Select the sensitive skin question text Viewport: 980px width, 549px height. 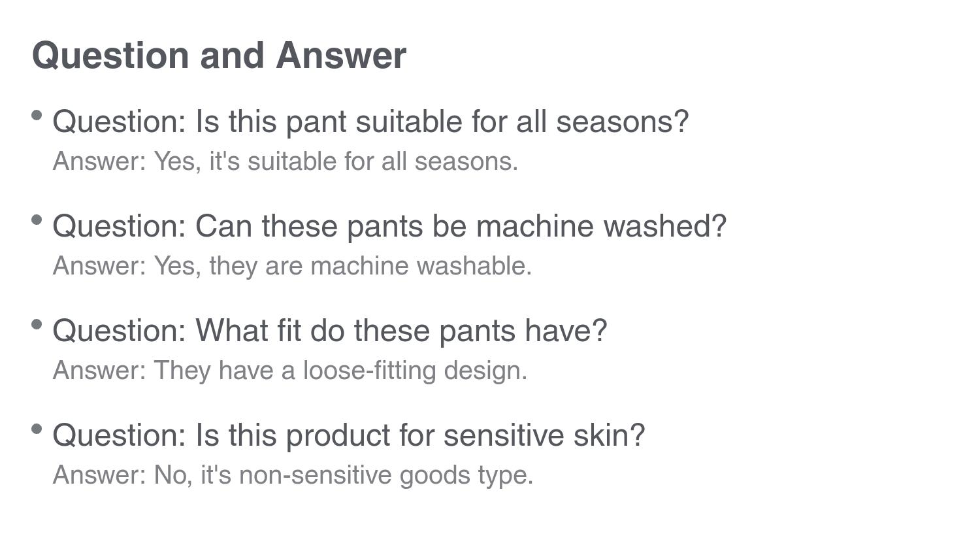tap(348, 435)
